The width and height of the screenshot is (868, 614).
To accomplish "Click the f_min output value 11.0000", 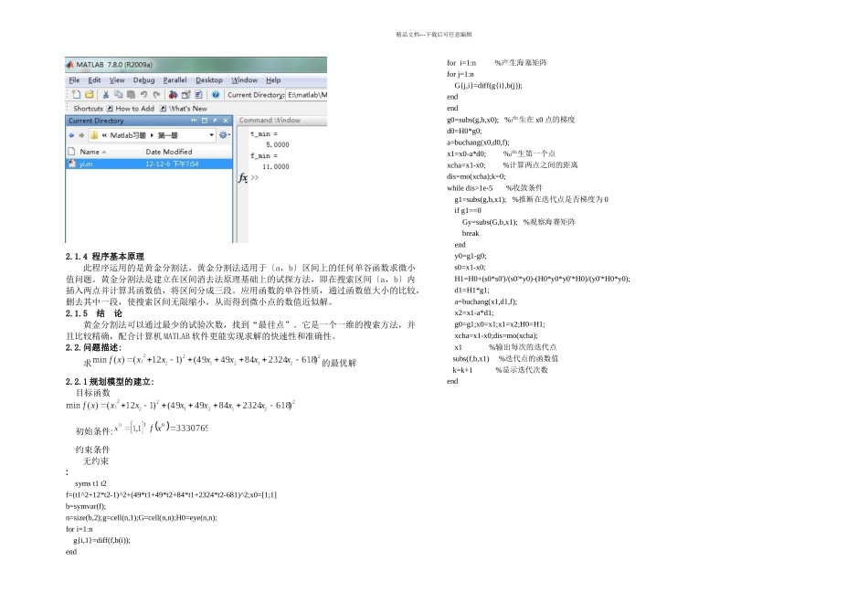I will pos(276,166).
